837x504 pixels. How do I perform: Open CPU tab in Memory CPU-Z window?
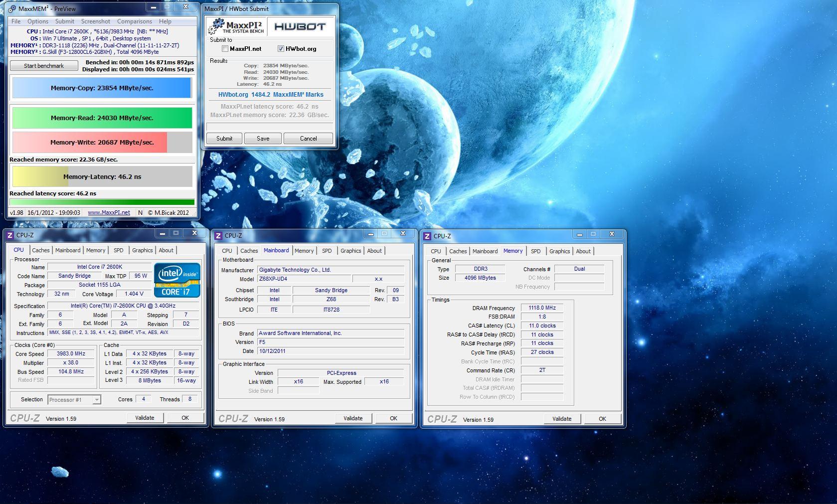[x=436, y=251]
